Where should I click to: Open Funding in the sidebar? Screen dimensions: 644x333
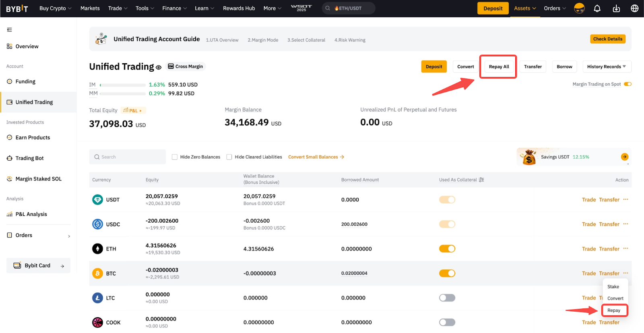click(x=25, y=82)
